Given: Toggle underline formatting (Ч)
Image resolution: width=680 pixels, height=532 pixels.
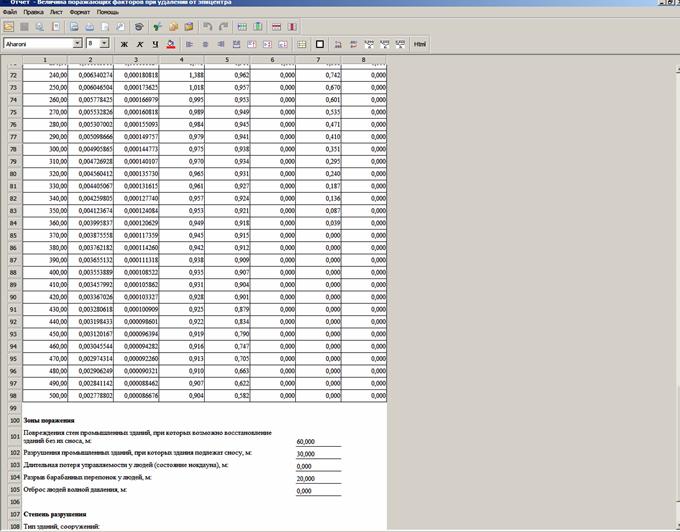Looking at the screenshot, I should coord(155,44).
